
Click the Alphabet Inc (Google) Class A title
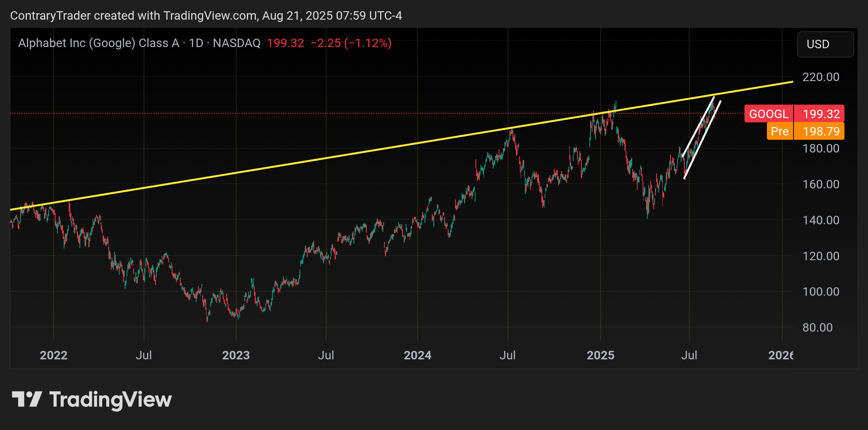(x=99, y=43)
